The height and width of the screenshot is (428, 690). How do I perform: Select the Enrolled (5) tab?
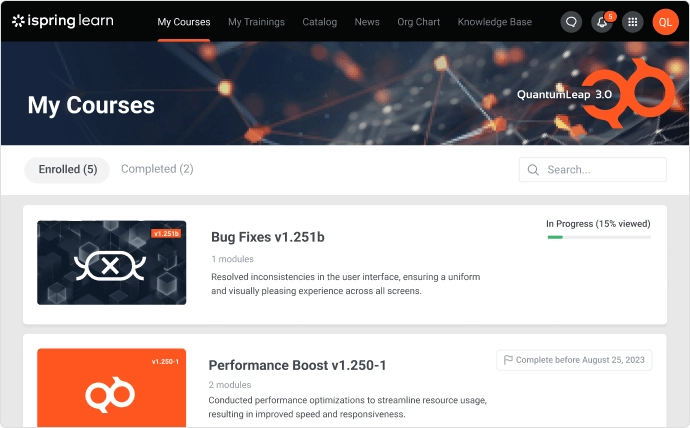click(67, 170)
